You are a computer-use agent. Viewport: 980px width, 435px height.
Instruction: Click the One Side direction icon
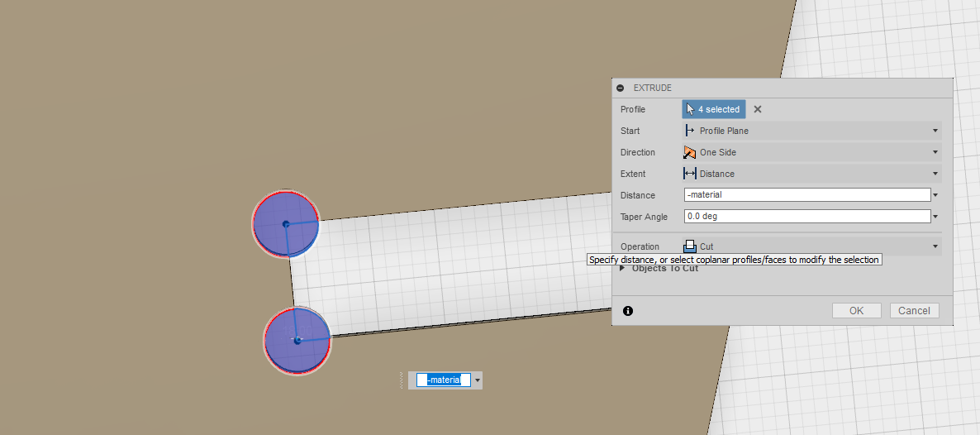point(689,152)
